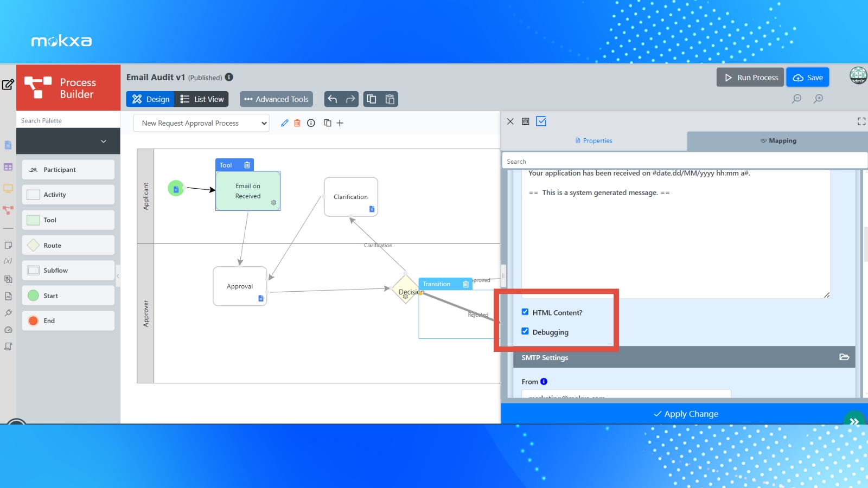
Task: Uncheck the HTML Content? checkbox
Action: click(x=525, y=312)
